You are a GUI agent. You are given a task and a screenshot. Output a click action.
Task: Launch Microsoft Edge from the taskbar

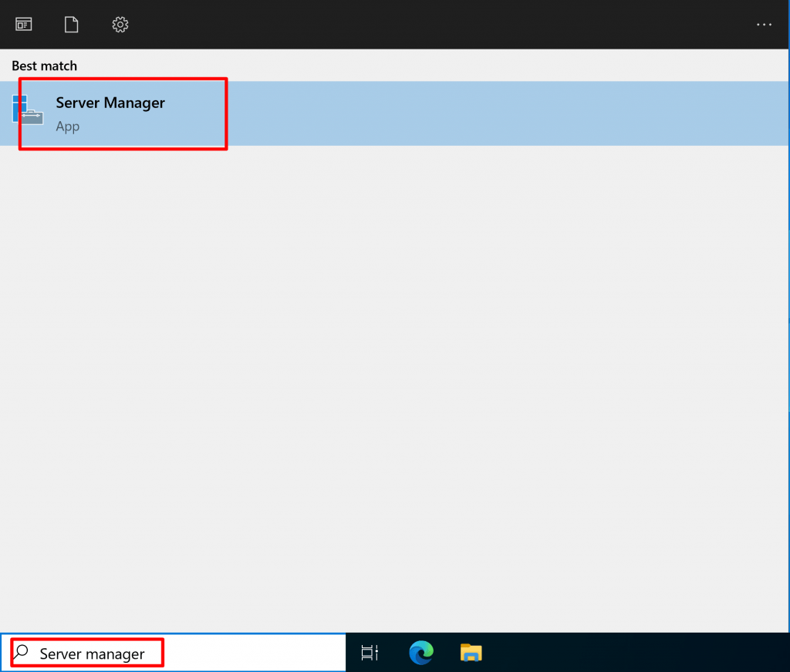pos(421,653)
